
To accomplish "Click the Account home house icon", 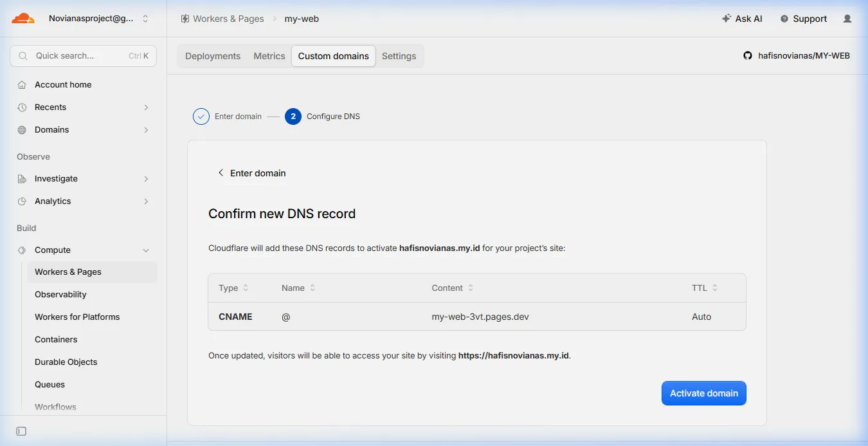I will (22, 84).
